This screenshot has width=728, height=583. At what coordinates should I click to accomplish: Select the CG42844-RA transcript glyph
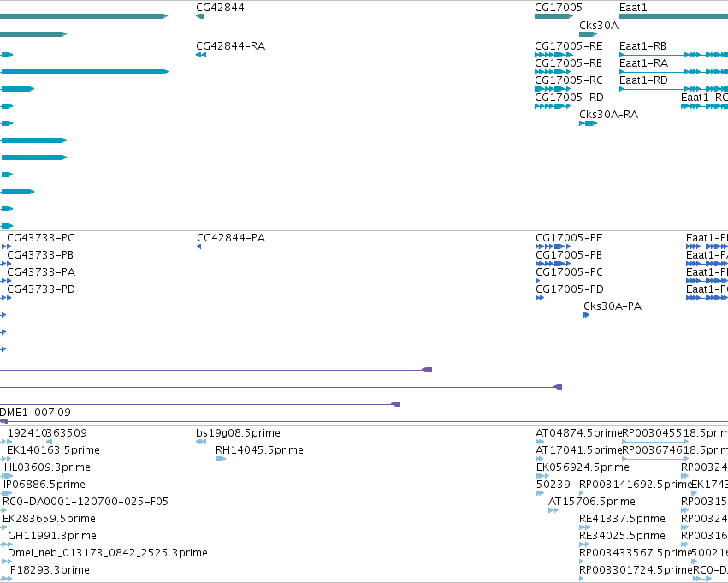pos(201,55)
